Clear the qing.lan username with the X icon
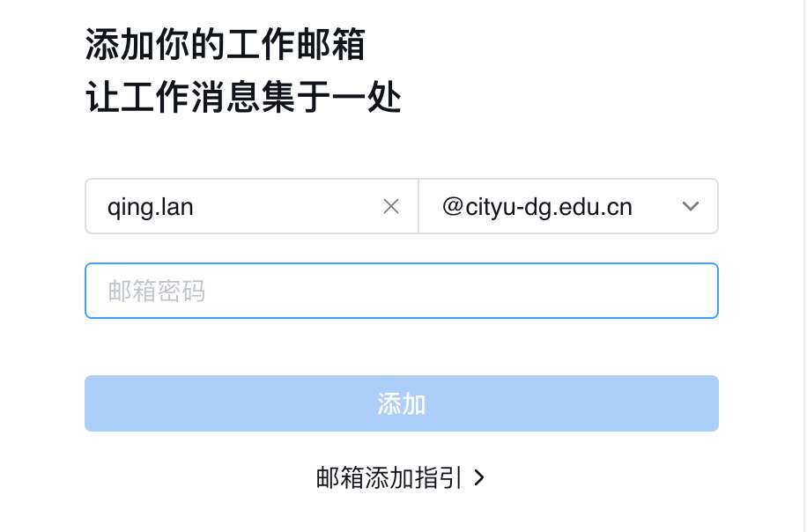 coord(391,207)
